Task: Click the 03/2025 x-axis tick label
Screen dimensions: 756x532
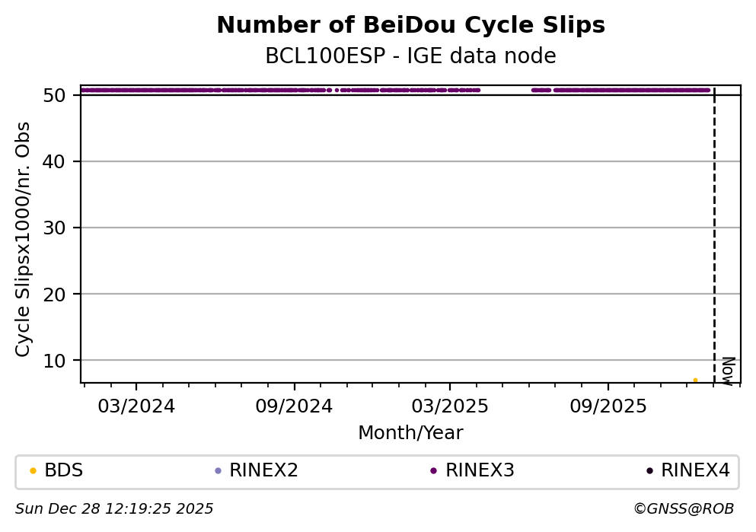Action: tap(449, 406)
